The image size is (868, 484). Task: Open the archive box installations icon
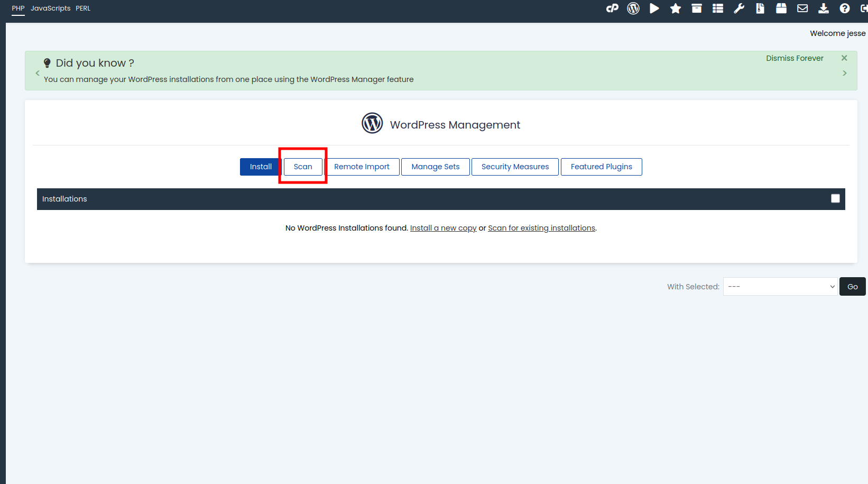(697, 8)
